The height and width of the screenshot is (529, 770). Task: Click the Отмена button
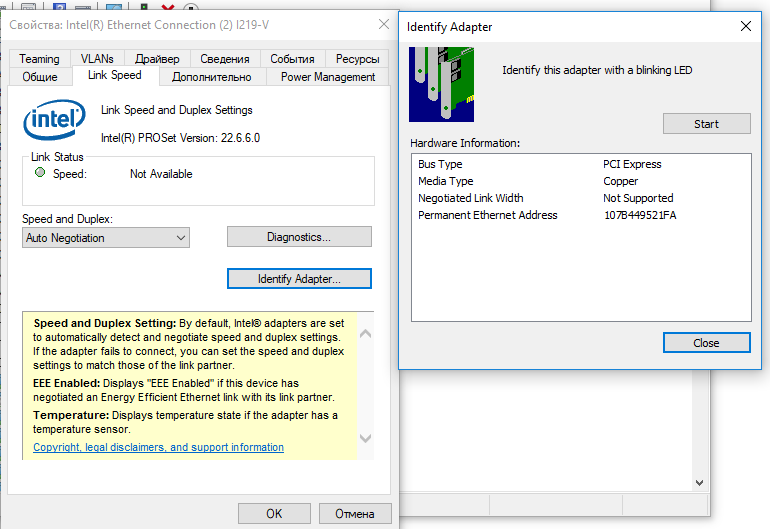(355, 514)
